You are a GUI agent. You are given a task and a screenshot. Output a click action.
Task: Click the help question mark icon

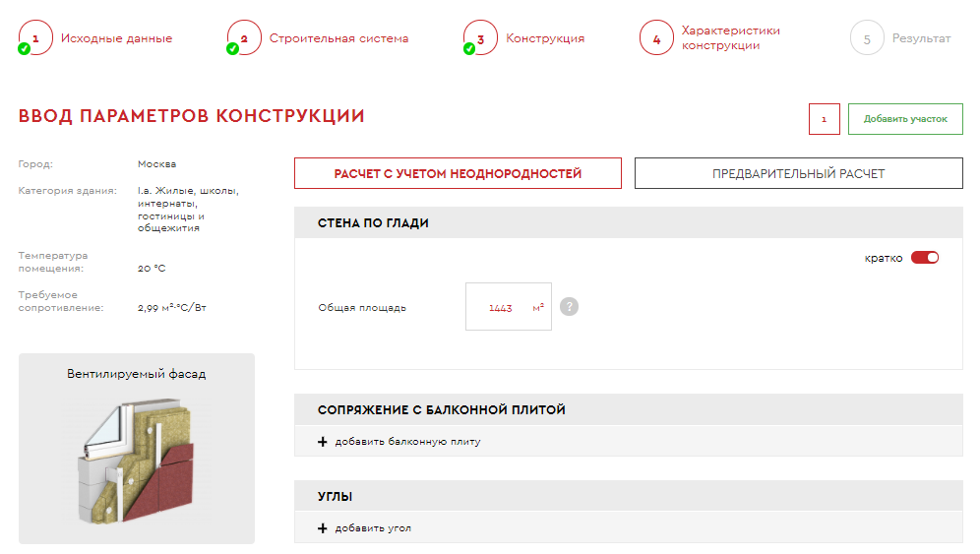click(x=569, y=307)
